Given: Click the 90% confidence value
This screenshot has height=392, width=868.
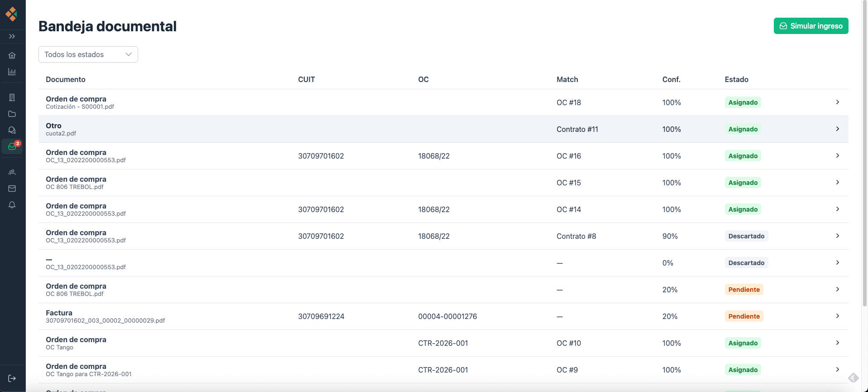Looking at the screenshot, I should (670, 236).
